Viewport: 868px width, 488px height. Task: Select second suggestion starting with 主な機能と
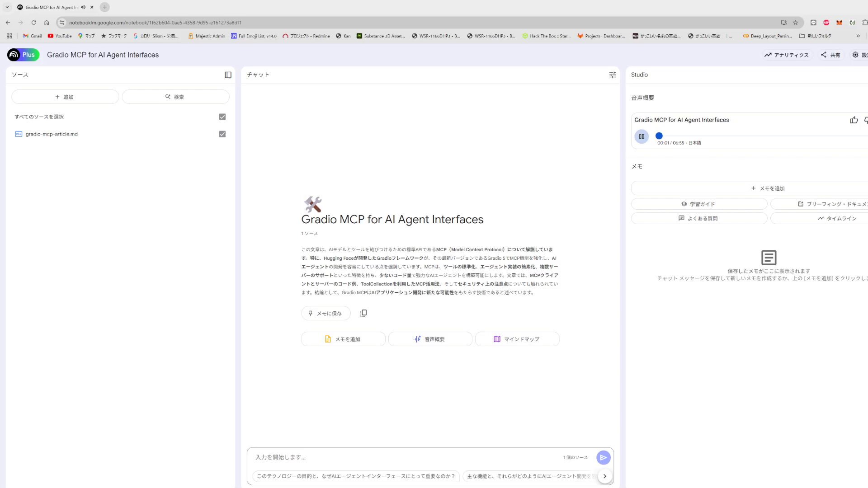click(x=530, y=476)
